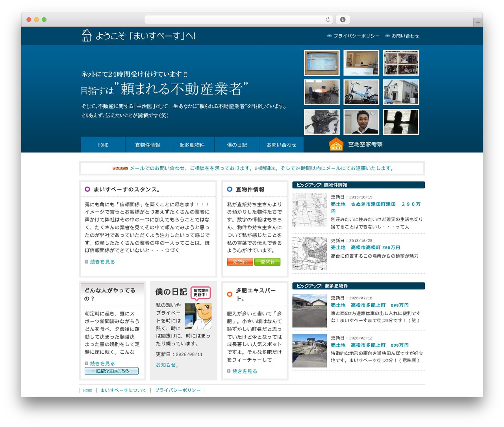The height and width of the screenshot is (427, 504).
Task: Open the HOME navigation tab
Action: [x=103, y=145]
